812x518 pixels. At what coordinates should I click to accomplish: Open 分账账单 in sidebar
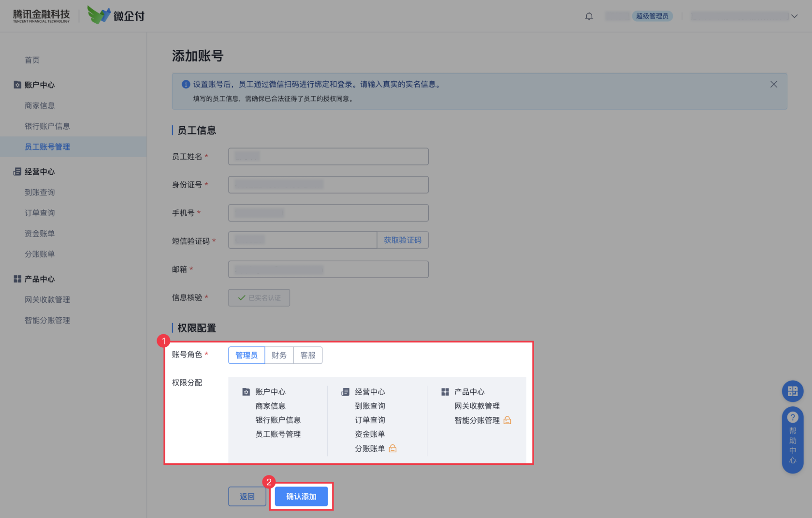coord(40,254)
